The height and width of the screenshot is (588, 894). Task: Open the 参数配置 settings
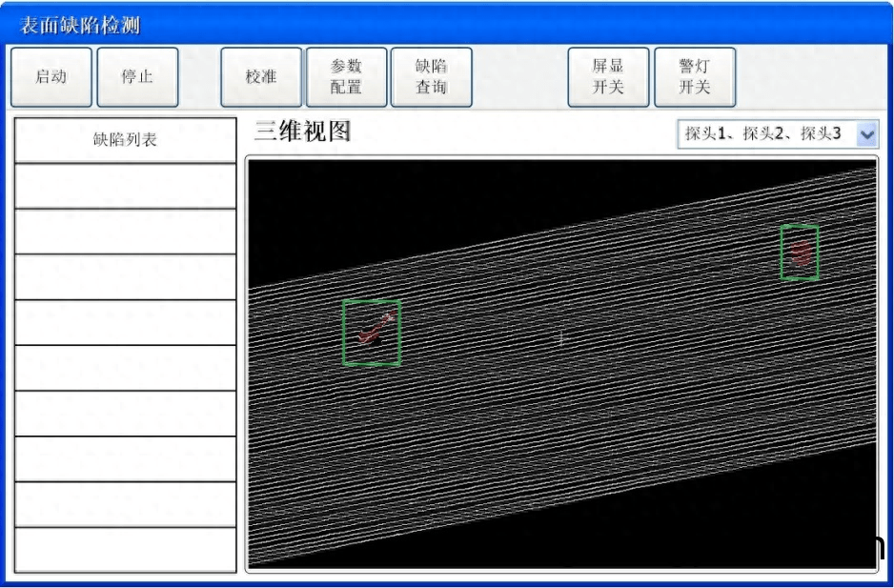(x=346, y=77)
